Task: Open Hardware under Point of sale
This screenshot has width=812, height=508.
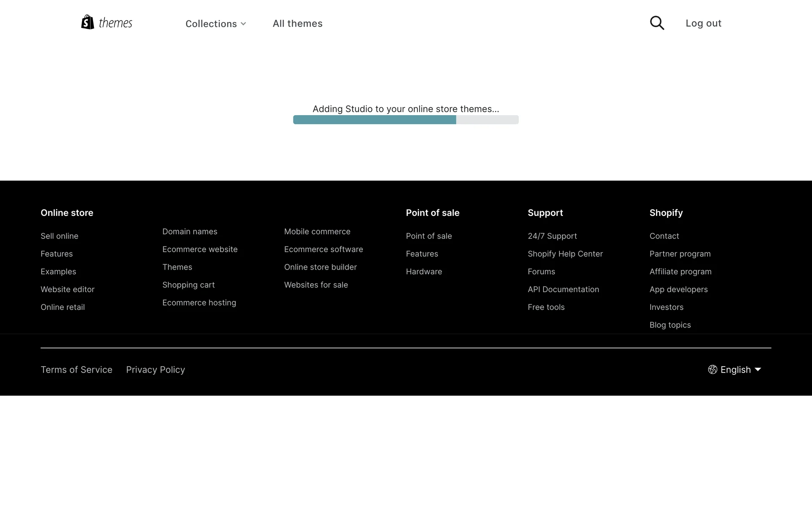Action: coord(424,272)
